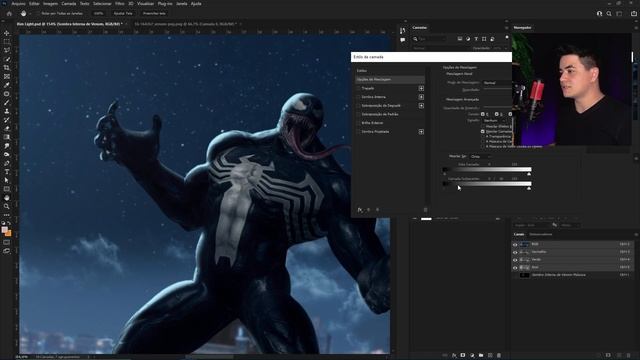Add another Traçado effect with plus button
Image resolution: width=640 pixels, height=360 pixels.
[x=421, y=88]
